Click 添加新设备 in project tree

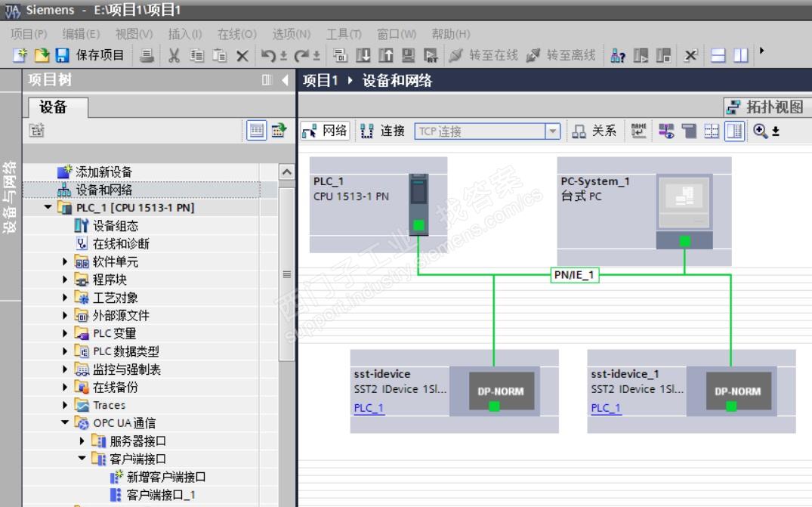(103, 172)
